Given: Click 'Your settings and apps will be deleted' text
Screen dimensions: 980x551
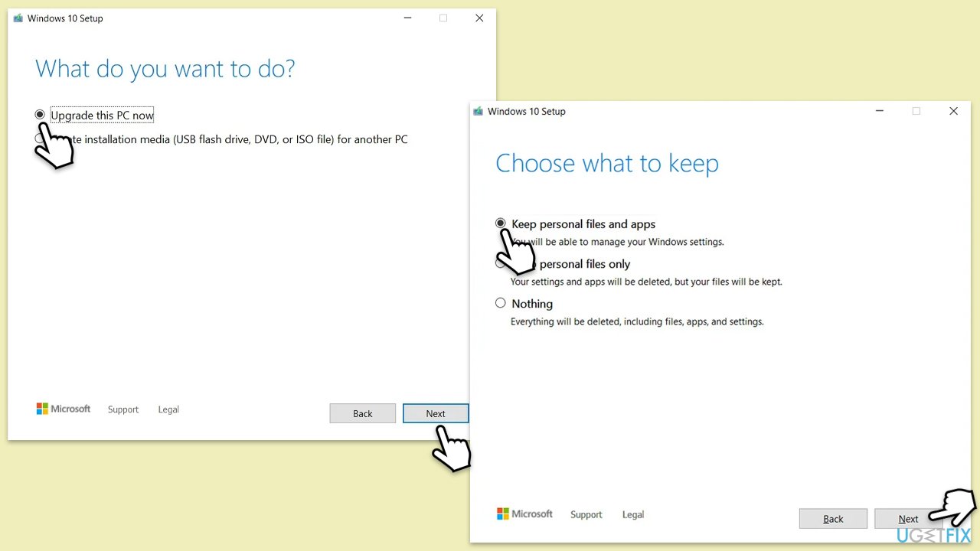Looking at the screenshot, I should click(646, 282).
